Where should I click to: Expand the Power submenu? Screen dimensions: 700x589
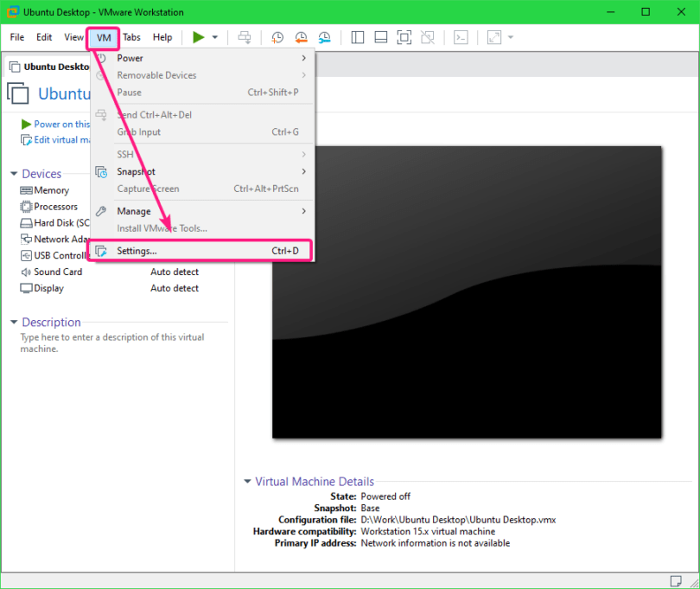203,58
